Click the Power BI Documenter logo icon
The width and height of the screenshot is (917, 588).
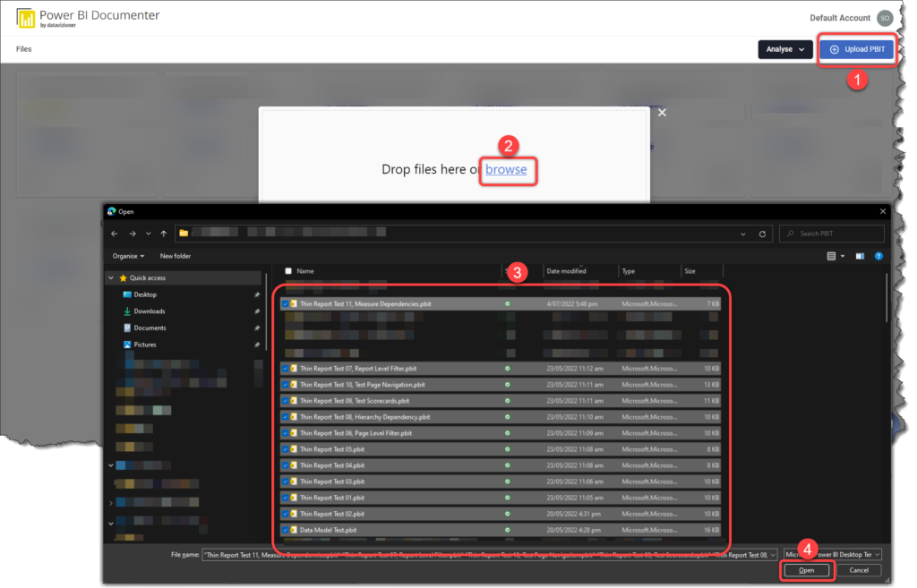pyautogui.click(x=25, y=18)
